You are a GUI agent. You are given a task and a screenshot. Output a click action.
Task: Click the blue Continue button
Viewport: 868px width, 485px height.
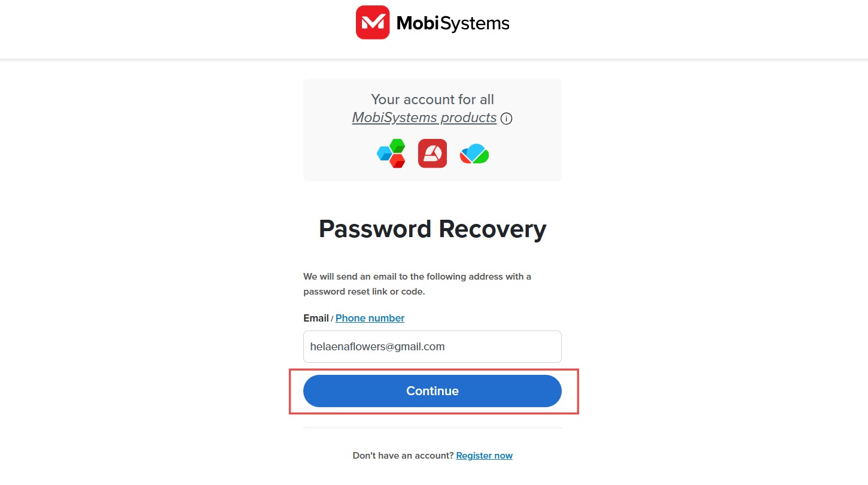[x=433, y=391]
